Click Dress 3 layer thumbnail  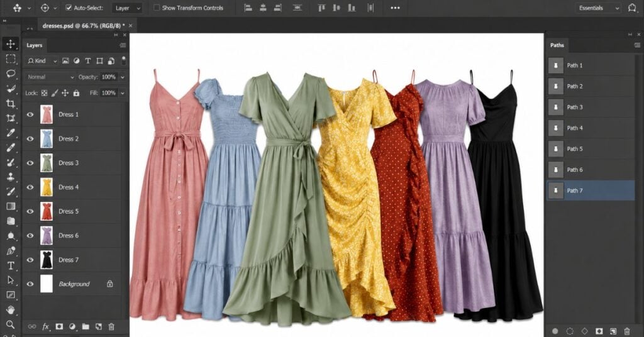[x=47, y=163]
